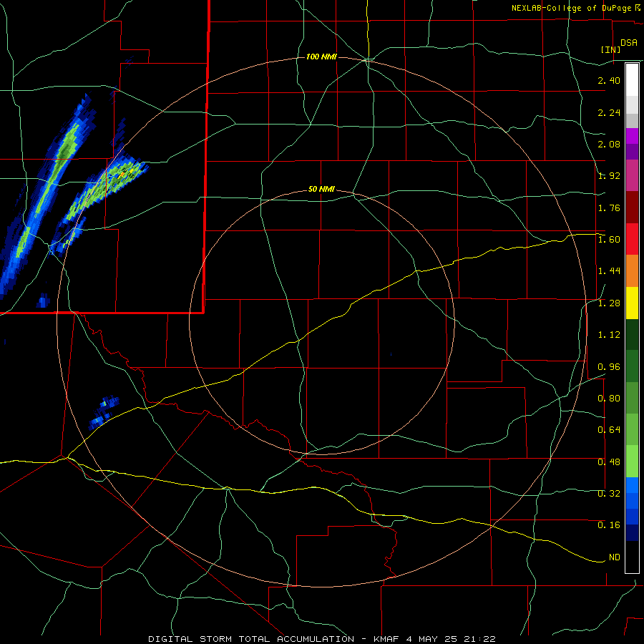This screenshot has width=644, height=644.
Task: Click the 0.64 scale value
Action: click(x=609, y=430)
